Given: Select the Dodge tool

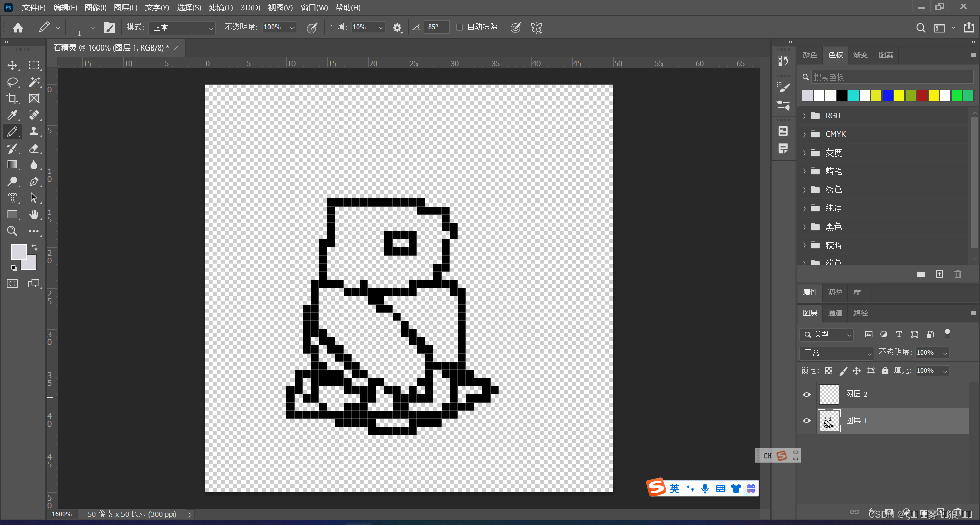Looking at the screenshot, I should [x=12, y=182].
